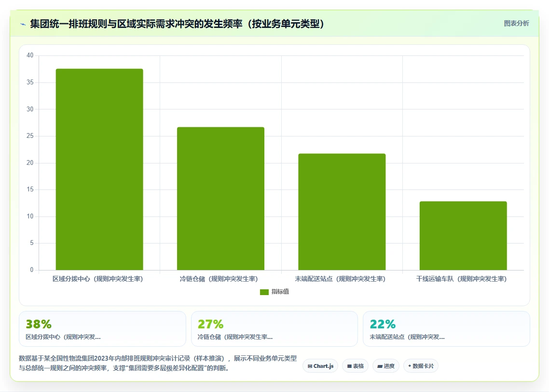Select the 数据卡片 tag chip
Image resolution: width=549 pixels, height=392 pixels.
click(421, 366)
